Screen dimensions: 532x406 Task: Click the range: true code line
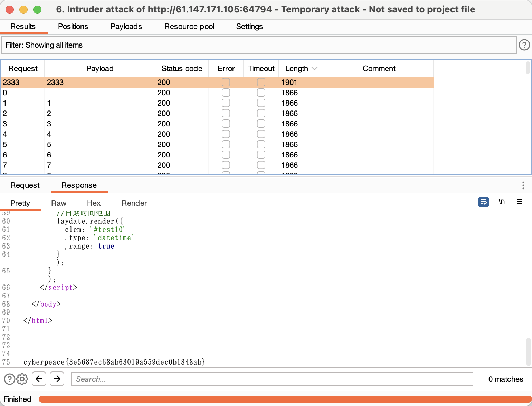click(x=89, y=246)
